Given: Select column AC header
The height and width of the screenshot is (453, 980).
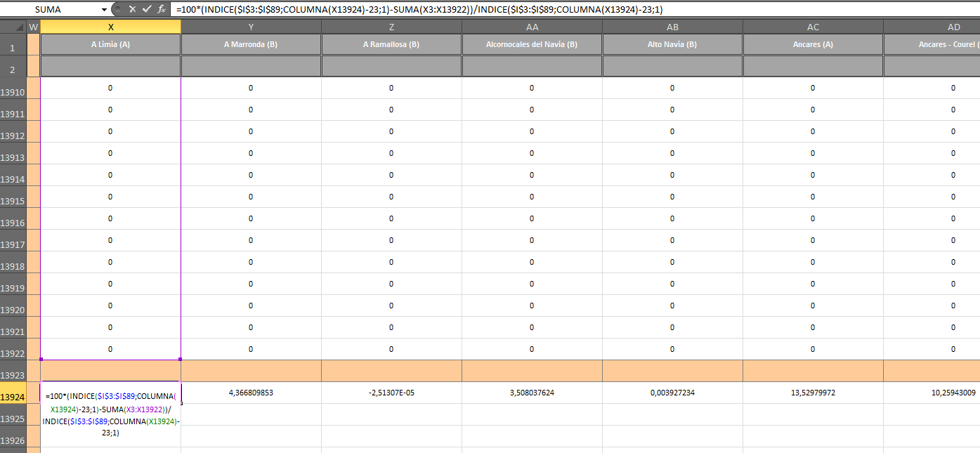Looking at the screenshot, I should (x=813, y=27).
